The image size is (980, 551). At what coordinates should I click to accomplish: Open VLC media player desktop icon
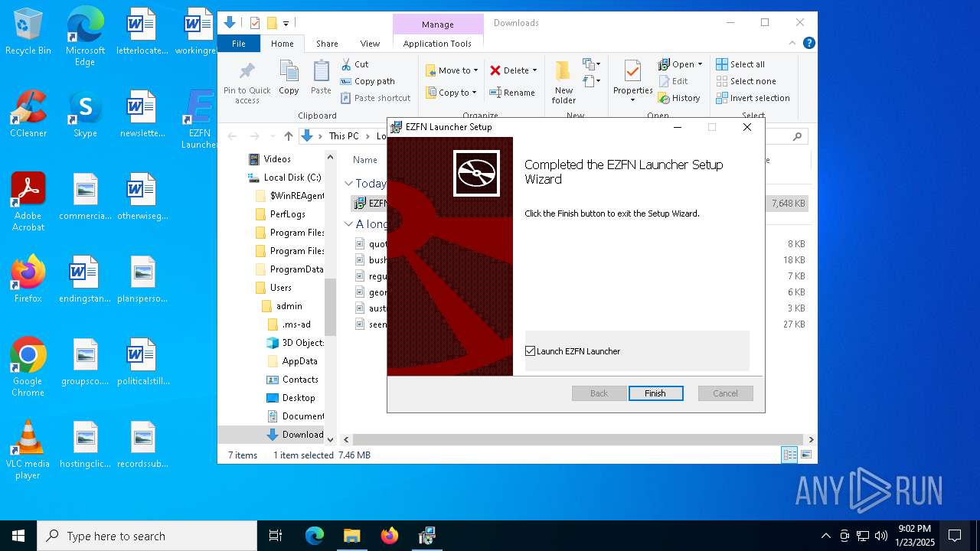tap(28, 450)
